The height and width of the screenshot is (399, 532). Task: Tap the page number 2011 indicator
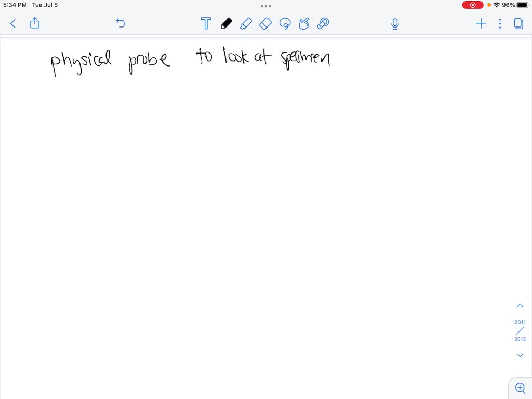tap(520, 322)
